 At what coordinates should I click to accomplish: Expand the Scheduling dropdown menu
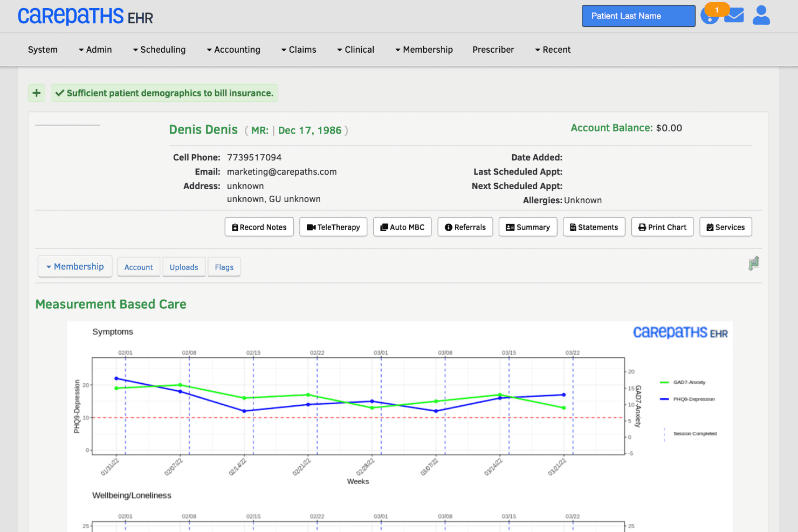coord(160,50)
